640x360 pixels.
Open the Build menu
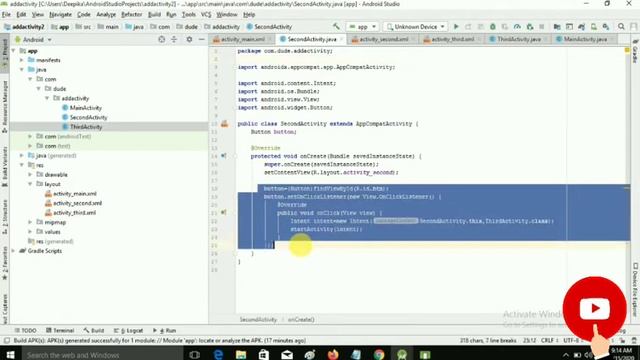[154, 14]
